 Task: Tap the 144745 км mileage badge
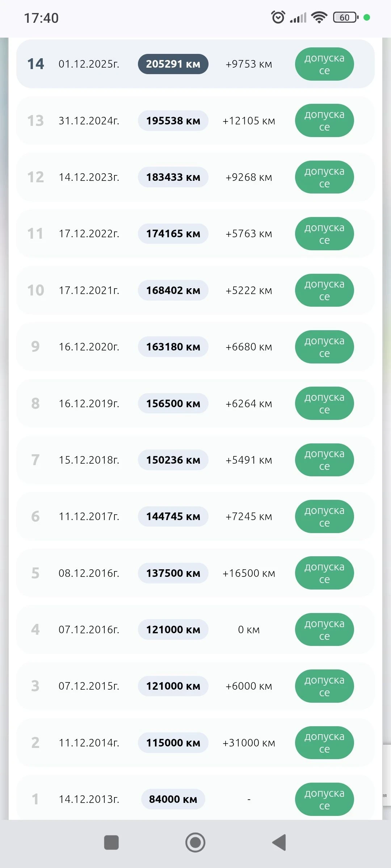(173, 516)
